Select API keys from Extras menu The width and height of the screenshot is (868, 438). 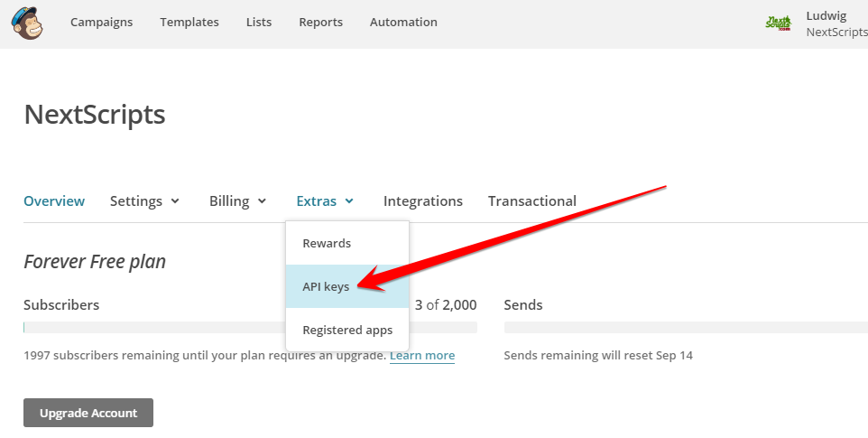(347, 286)
